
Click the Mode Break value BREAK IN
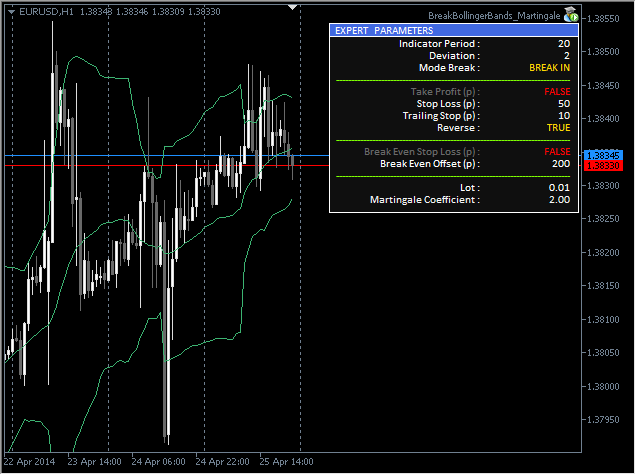click(549, 68)
